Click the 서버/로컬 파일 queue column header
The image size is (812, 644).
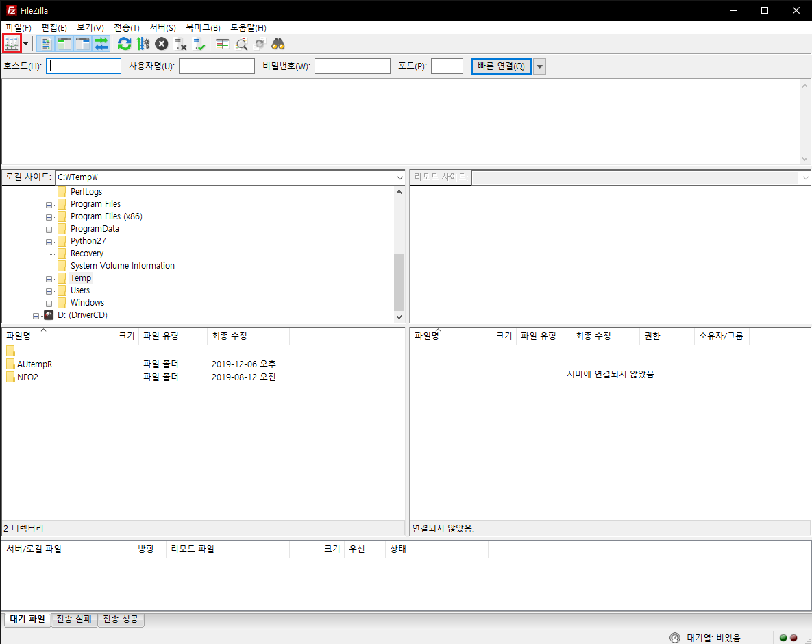click(x=64, y=549)
